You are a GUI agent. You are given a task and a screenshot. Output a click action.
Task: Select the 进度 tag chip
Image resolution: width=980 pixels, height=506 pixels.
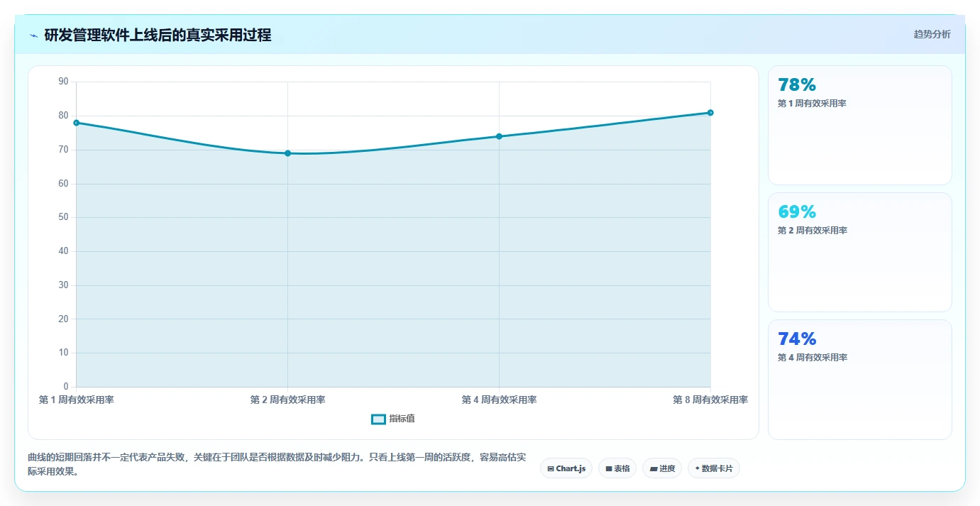coord(662,468)
